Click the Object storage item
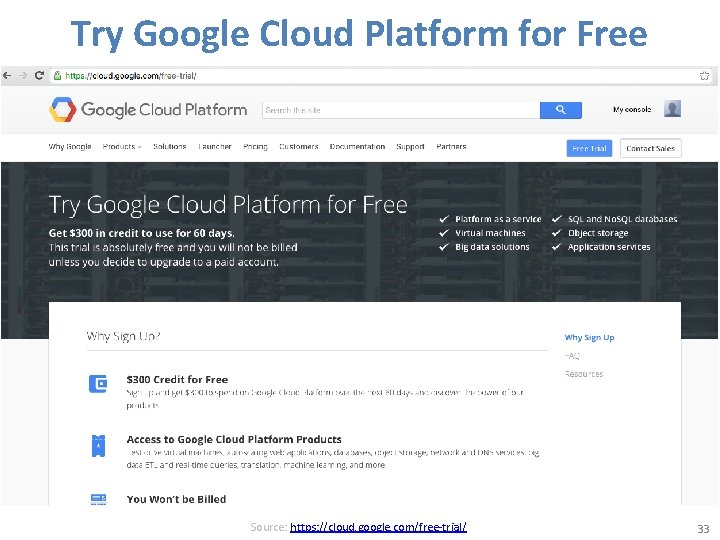 click(x=598, y=233)
